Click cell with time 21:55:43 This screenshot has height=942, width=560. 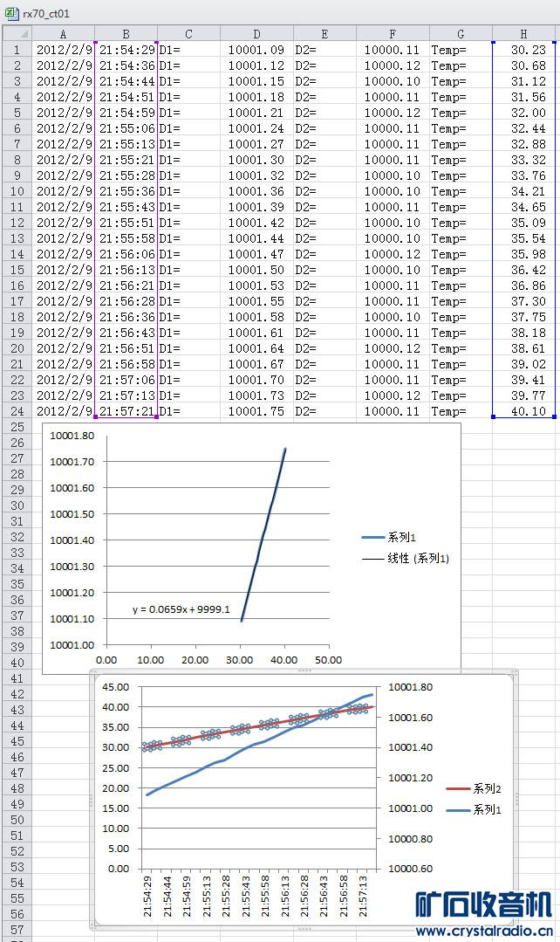[x=126, y=207]
